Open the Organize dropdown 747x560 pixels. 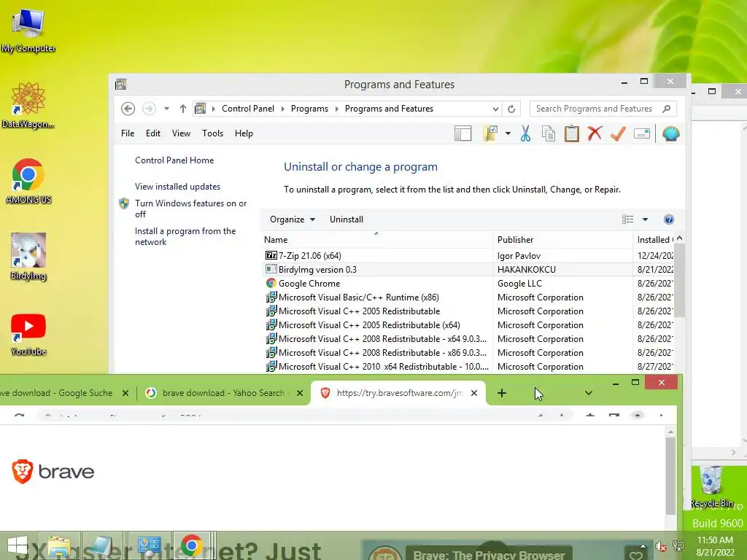coord(292,219)
